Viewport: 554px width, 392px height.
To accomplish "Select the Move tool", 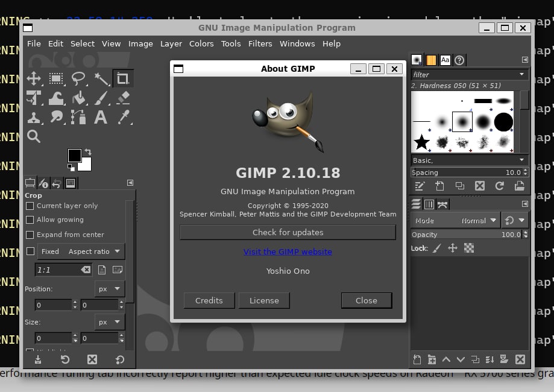I will tap(34, 78).
